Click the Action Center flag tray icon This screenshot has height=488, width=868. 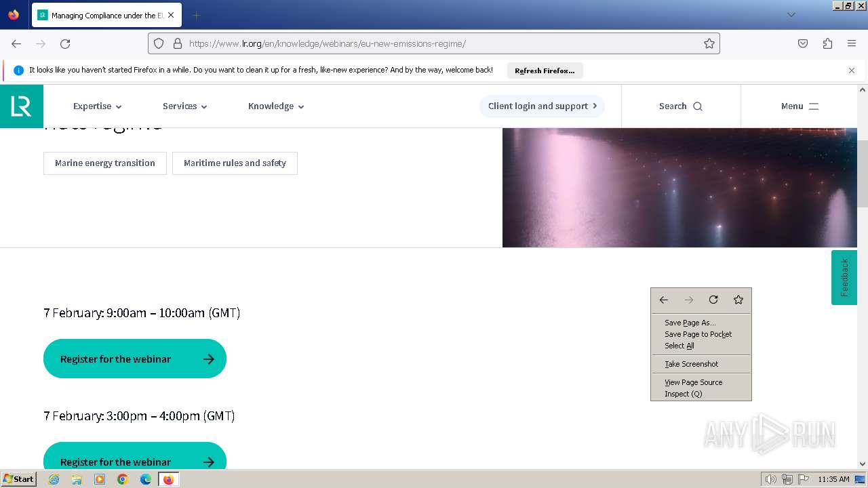click(x=804, y=479)
